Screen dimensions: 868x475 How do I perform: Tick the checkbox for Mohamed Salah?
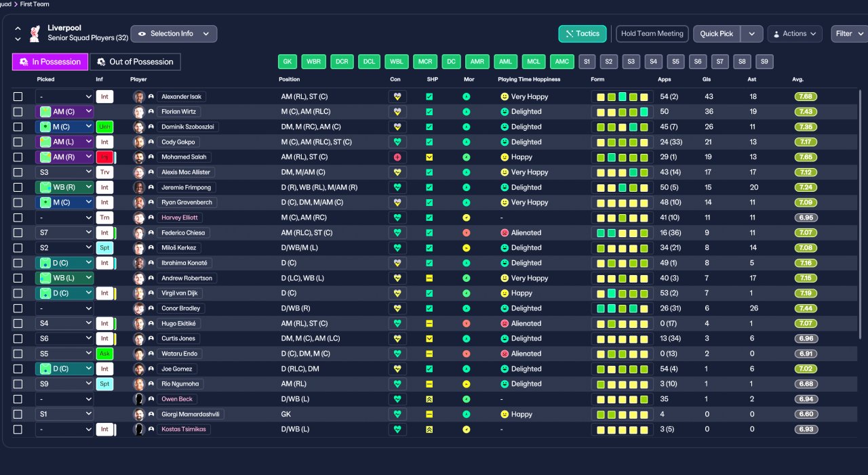click(18, 157)
